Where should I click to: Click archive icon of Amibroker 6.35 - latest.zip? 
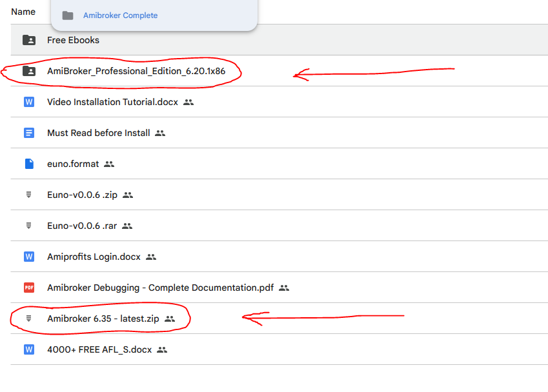point(28,318)
